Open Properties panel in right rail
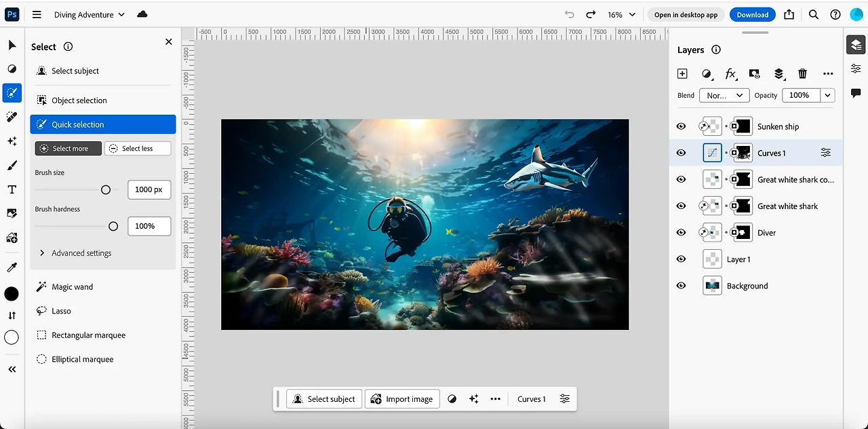Image resolution: width=868 pixels, height=429 pixels. click(856, 69)
